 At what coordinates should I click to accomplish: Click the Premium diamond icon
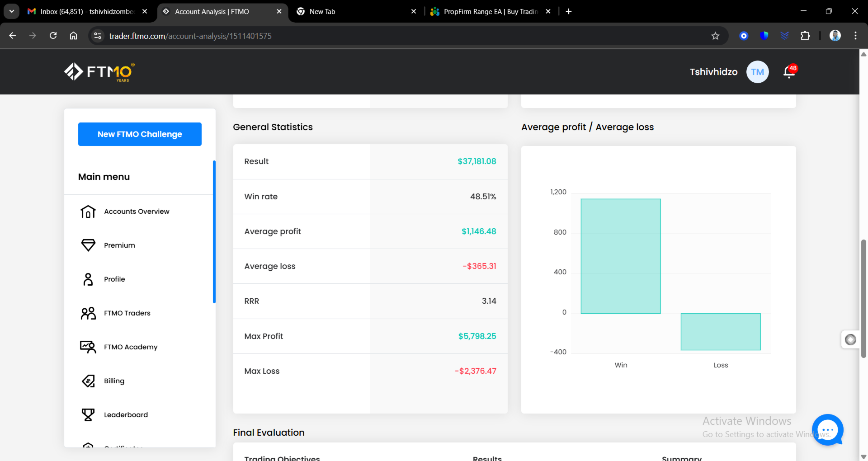point(88,245)
